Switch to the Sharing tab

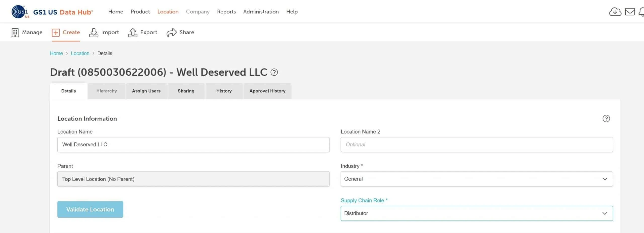point(186,91)
